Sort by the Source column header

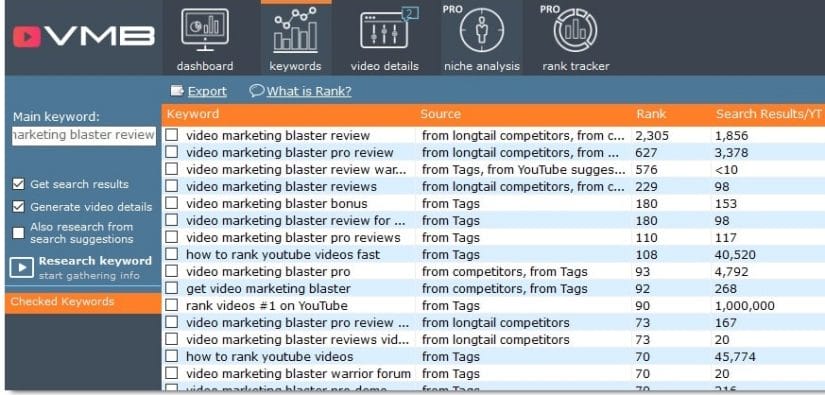pos(440,114)
